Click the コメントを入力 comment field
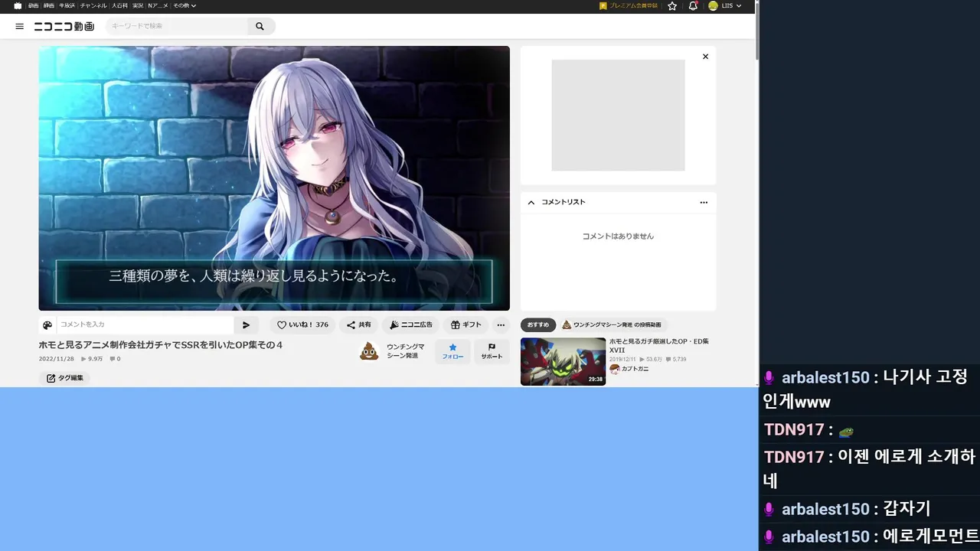980x551 pixels. [145, 325]
